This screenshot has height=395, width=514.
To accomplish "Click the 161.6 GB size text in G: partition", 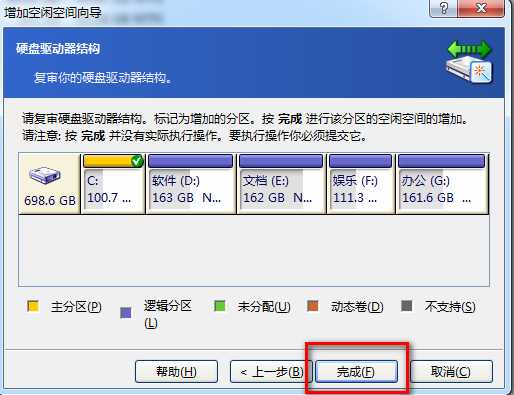I will click(x=428, y=198).
